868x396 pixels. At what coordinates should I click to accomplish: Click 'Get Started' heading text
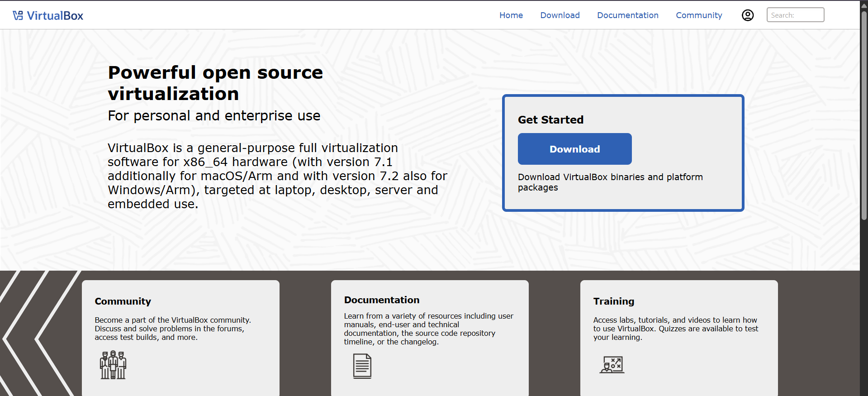pyautogui.click(x=550, y=120)
